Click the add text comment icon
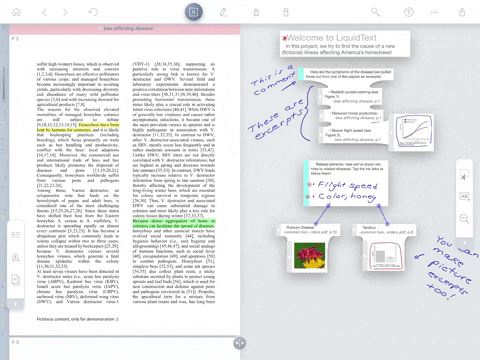 (x=464, y=196)
